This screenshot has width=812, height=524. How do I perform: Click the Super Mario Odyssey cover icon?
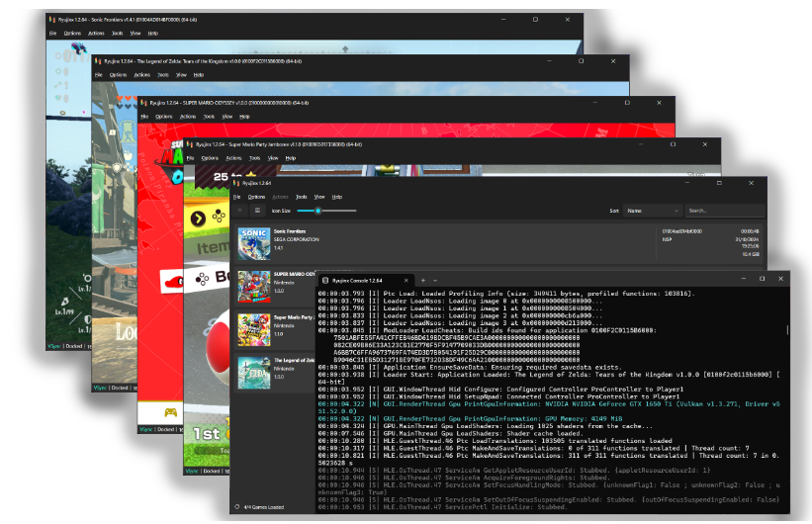click(253, 285)
